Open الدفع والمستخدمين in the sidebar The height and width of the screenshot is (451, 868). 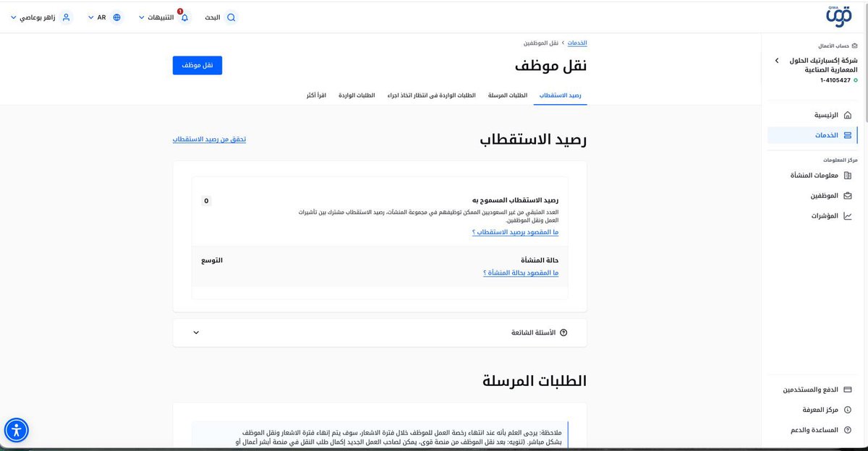click(x=812, y=390)
